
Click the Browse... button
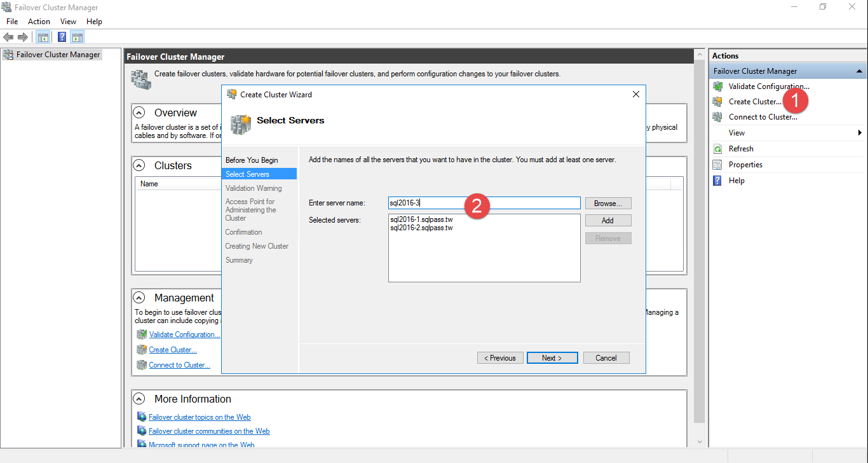(608, 204)
